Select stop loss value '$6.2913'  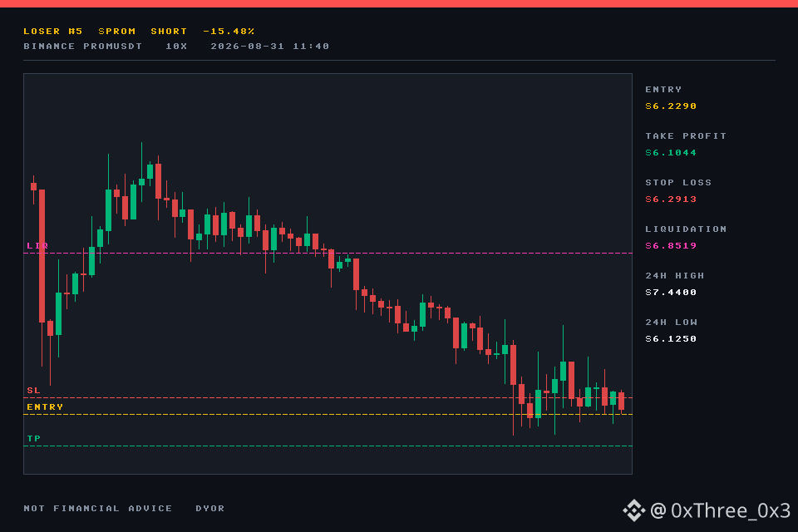pyautogui.click(x=671, y=199)
